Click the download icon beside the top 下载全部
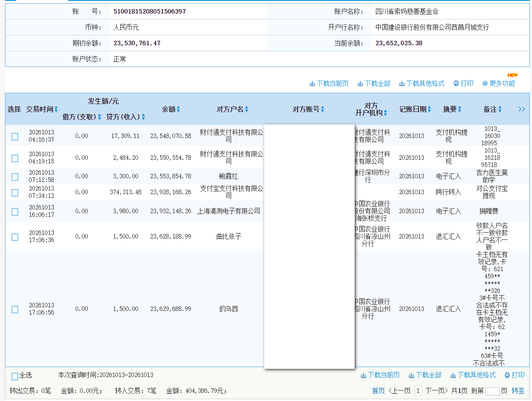The image size is (532, 401). [360, 84]
